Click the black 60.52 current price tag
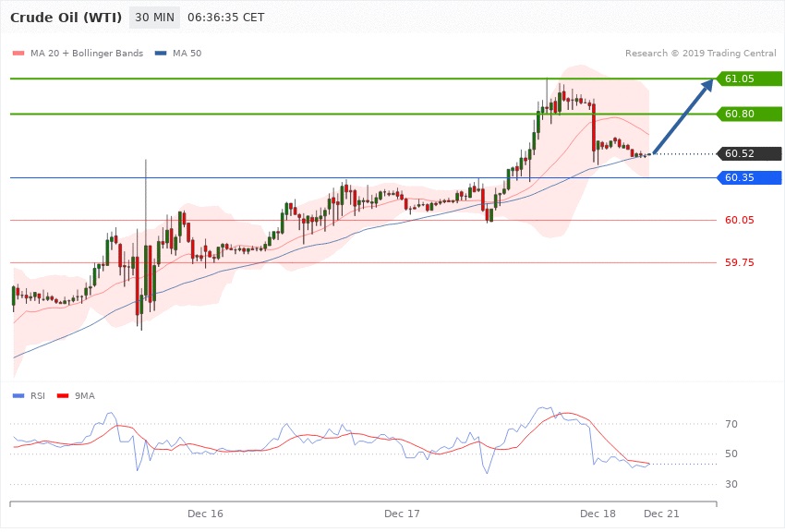This screenshot has width=785, height=532. (749, 153)
